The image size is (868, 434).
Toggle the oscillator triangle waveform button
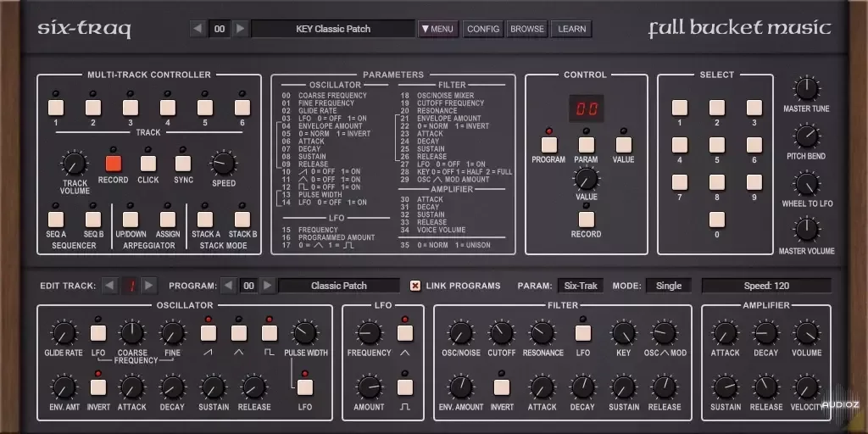click(x=238, y=332)
